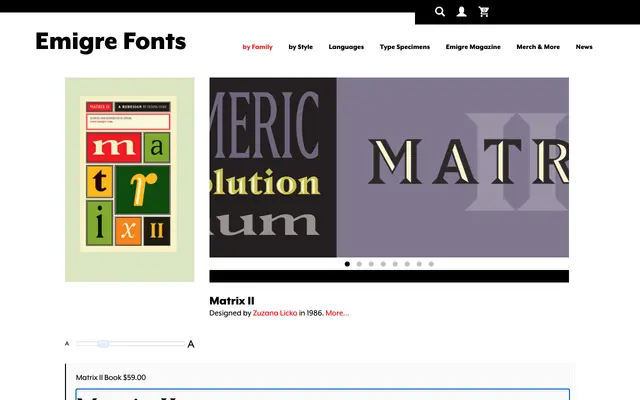The height and width of the screenshot is (400, 640).
Task: Select the first carousel dot
Action: point(347,264)
